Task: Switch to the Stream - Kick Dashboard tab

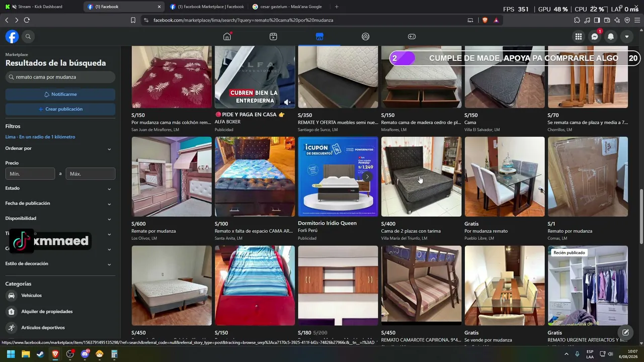Action: 41,7
